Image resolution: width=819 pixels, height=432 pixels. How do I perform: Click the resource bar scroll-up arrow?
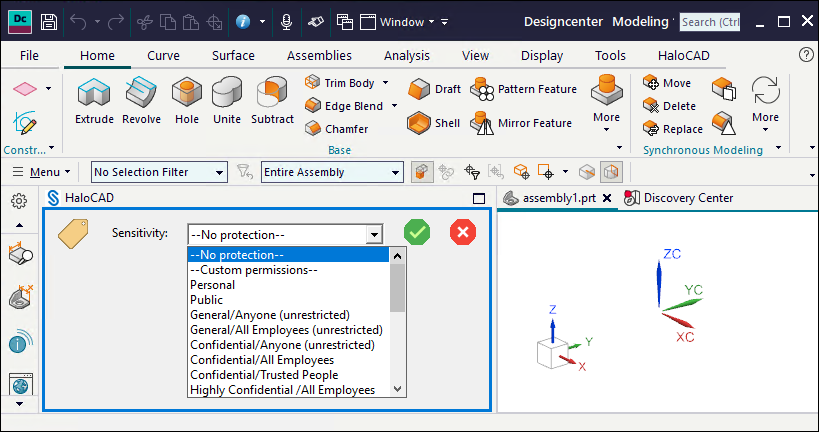pos(19,226)
